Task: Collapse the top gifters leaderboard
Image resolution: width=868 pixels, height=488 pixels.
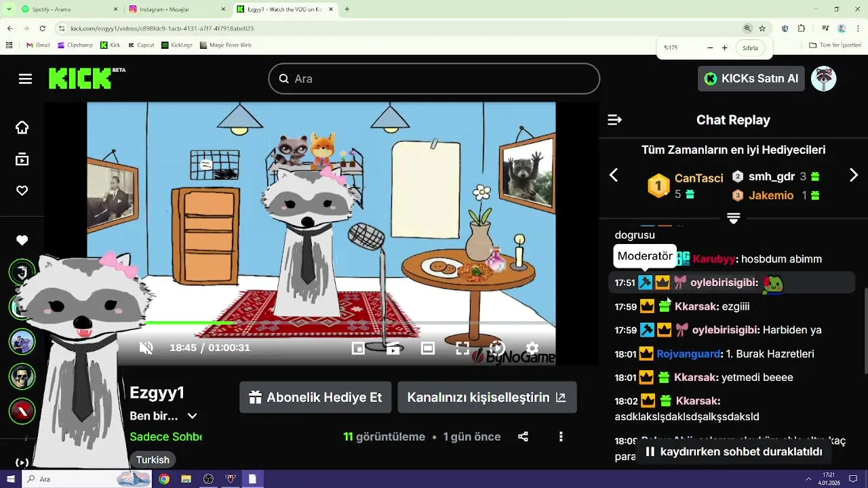Action: pos(733,218)
